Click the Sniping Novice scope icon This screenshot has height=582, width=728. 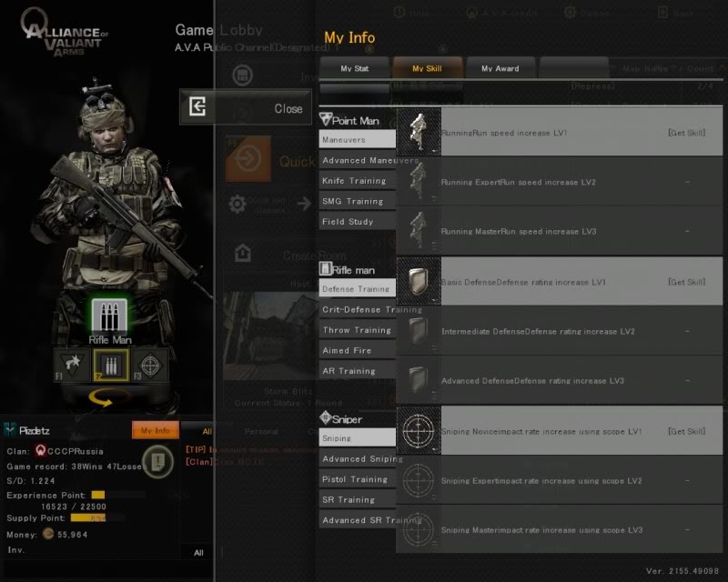point(419,430)
